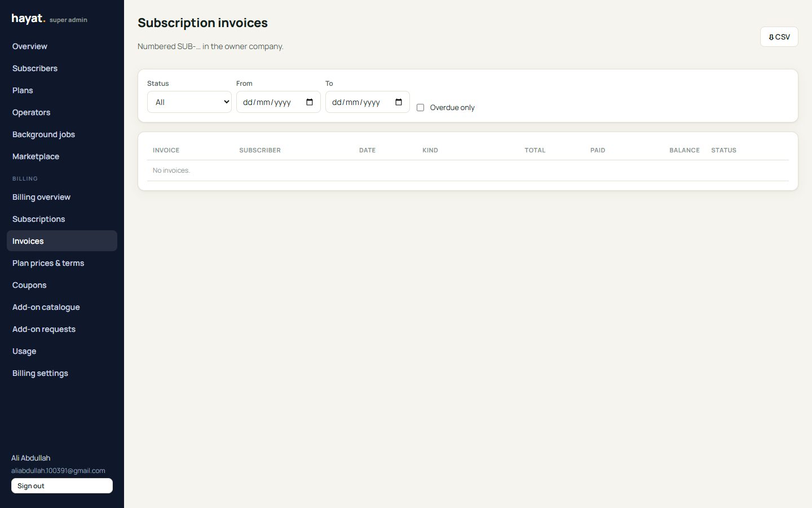
Task: Click the Ali Abdullah user name
Action: (31, 458)
